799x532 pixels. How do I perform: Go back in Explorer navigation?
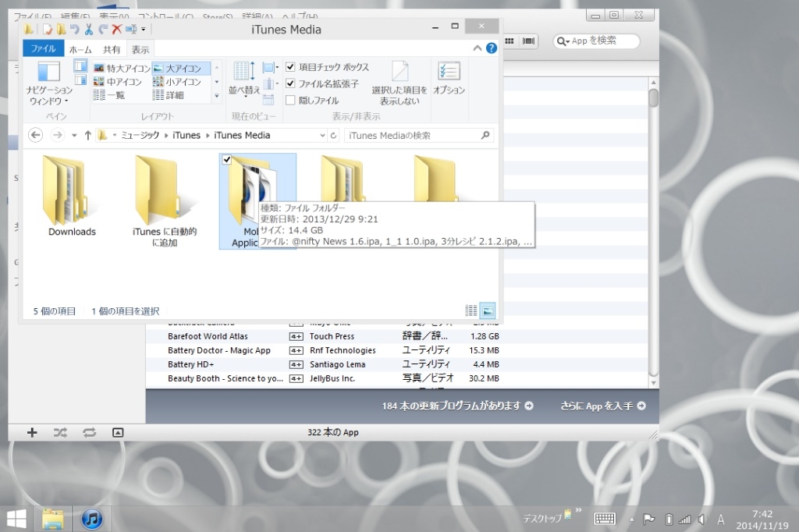(x=35, y=135)
